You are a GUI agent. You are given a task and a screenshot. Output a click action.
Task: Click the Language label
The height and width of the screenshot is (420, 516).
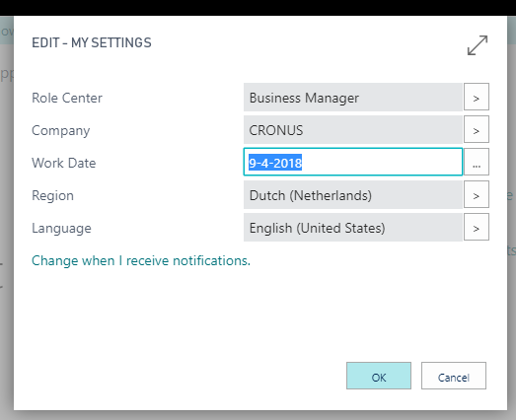[61, 229]
